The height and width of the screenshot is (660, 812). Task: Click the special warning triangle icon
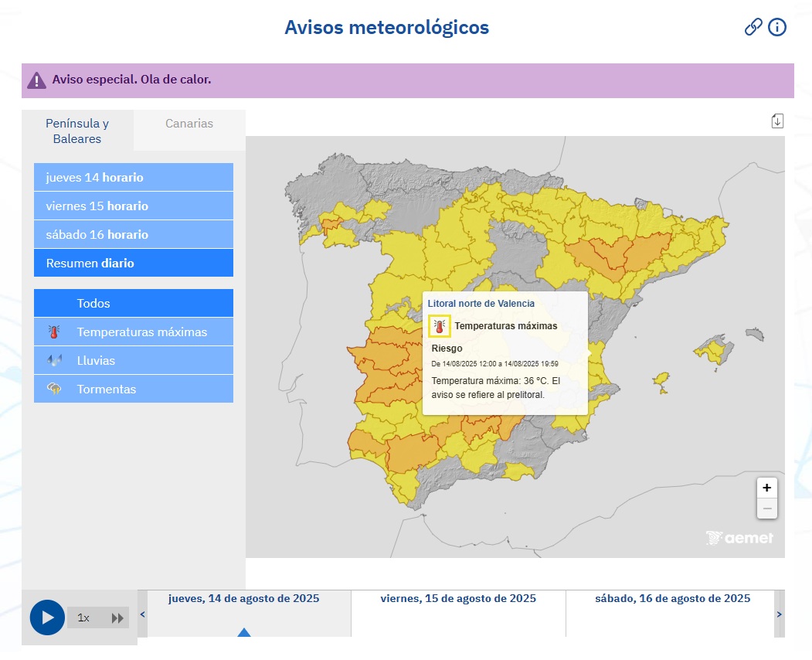pos(36,80)
